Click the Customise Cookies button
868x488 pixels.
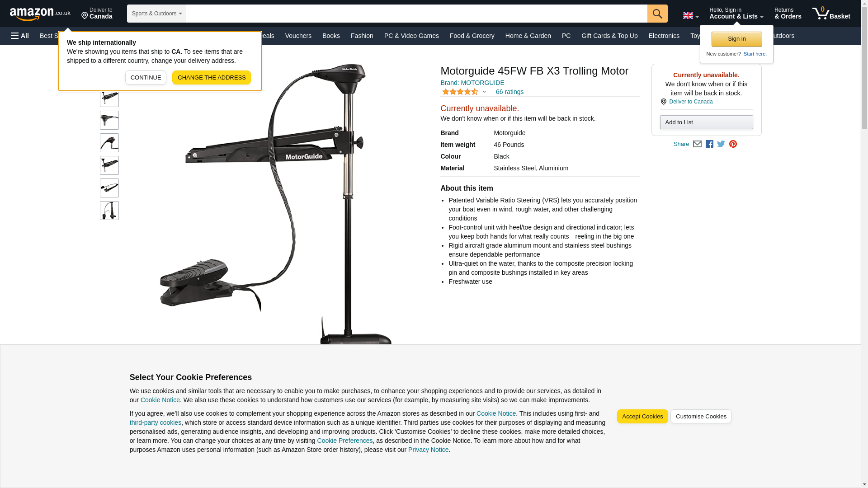(x=701, y=417)
